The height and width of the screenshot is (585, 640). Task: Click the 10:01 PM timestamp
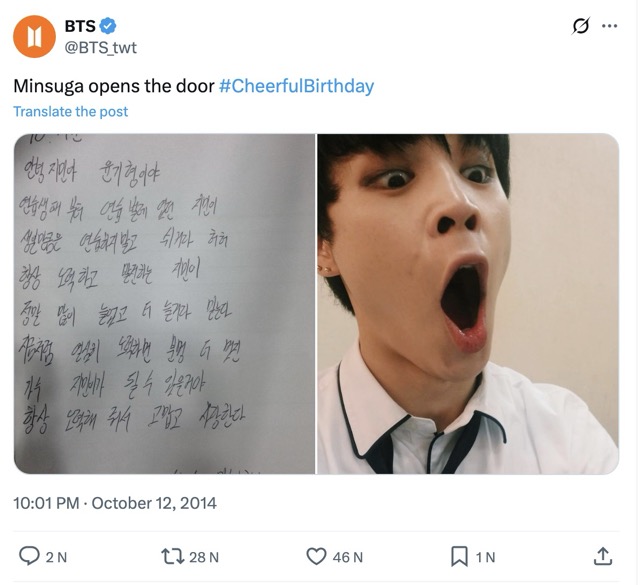[x=46, y=502]
